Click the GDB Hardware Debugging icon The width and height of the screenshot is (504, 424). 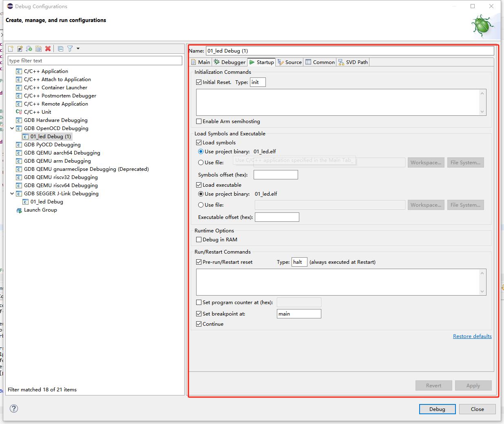click(19, 120)
